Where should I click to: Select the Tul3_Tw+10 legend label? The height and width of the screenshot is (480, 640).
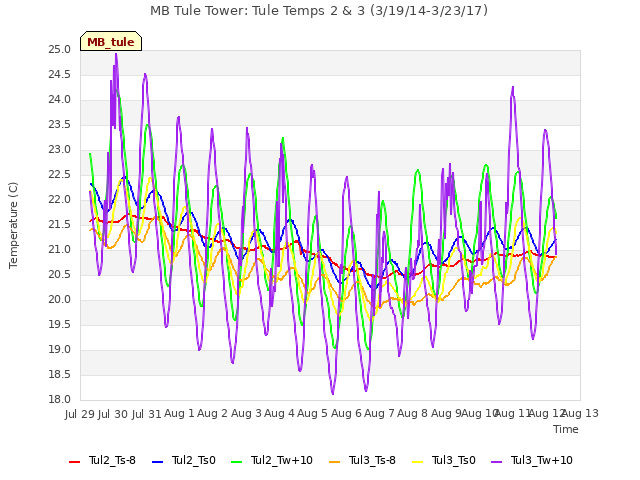tap(542, 460)
